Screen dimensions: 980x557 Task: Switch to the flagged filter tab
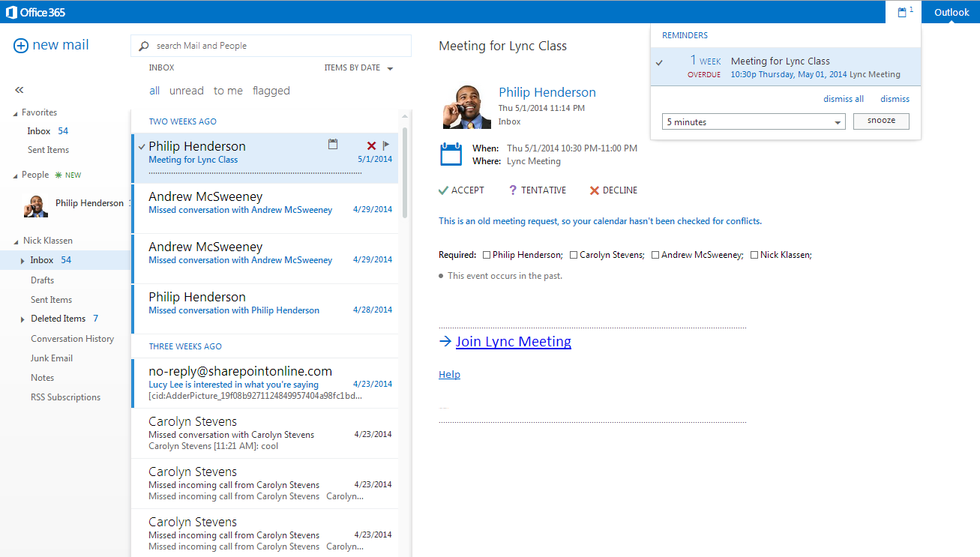pos(271,91)
